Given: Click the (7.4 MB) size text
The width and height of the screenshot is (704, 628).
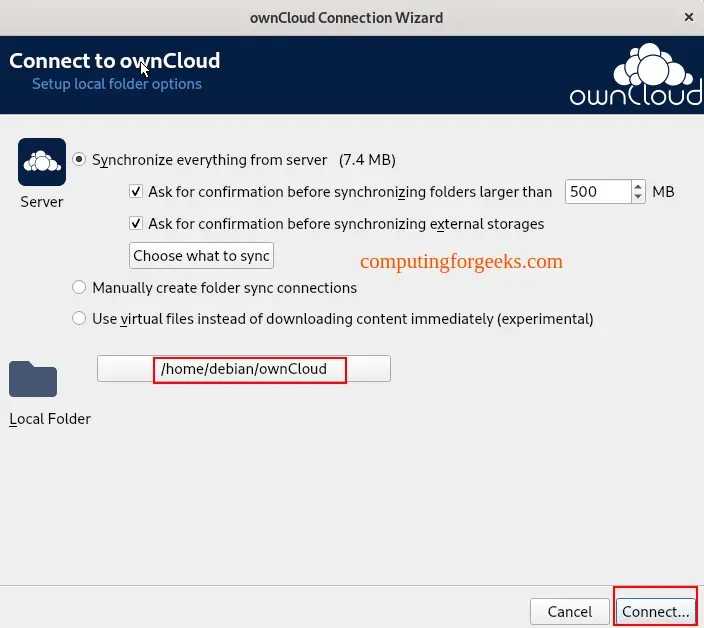Looking at the screenshot, I should [367, 160].
